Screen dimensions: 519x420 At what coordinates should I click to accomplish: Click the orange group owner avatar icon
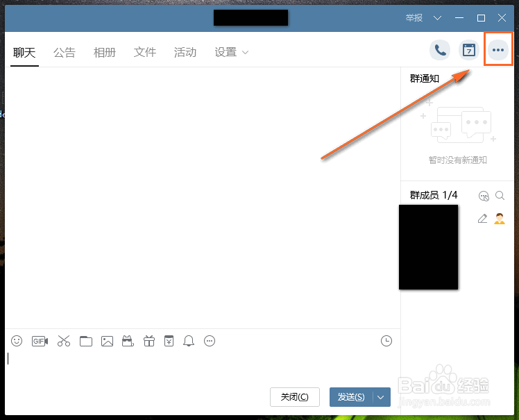coord(500,219)
